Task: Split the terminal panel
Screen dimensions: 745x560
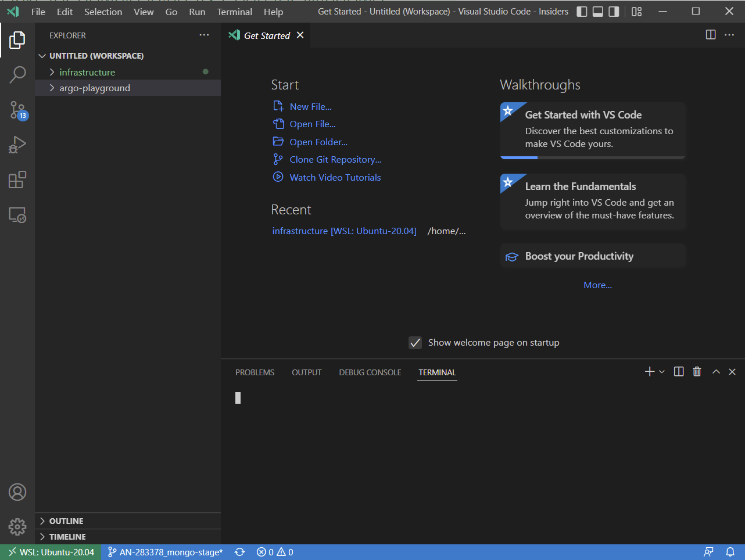Action: pyautogui.click(x=678, y=371)
